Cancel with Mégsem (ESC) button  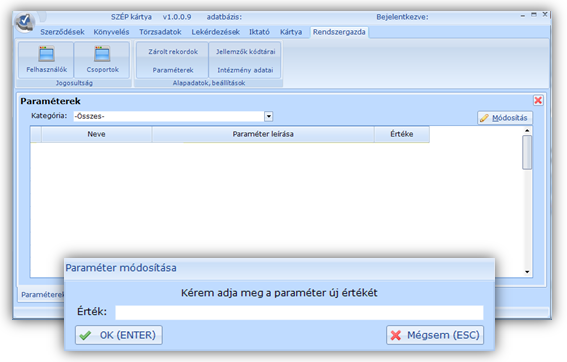[435, 335]
